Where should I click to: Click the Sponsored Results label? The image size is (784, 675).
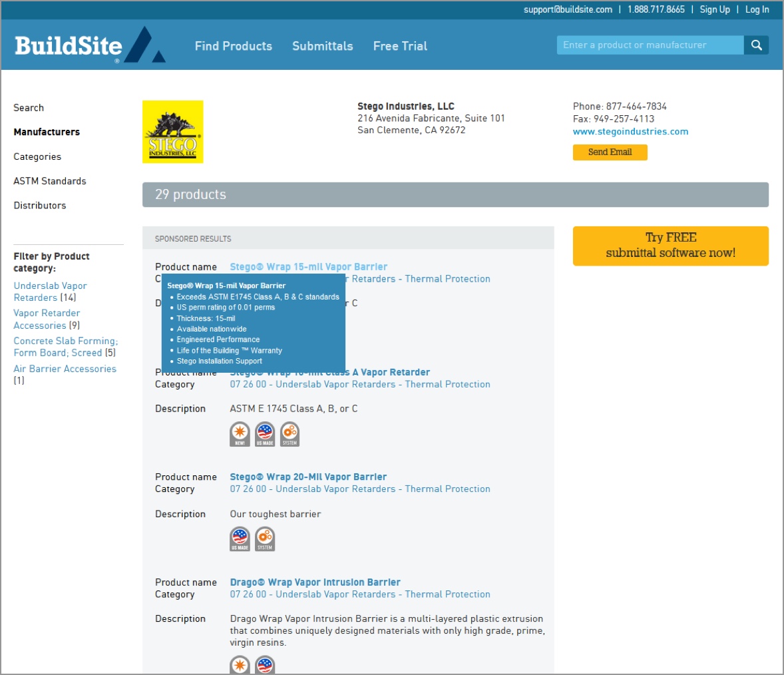coord(193,238)
